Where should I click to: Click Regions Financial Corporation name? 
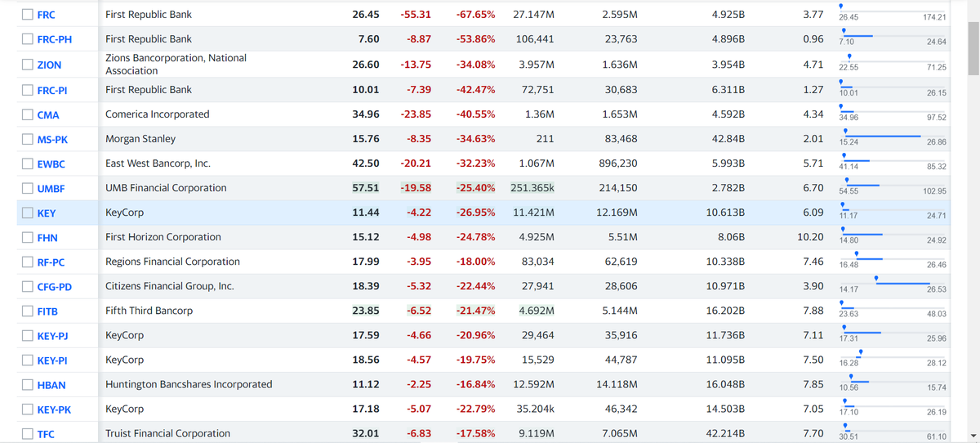pos(172,262)
